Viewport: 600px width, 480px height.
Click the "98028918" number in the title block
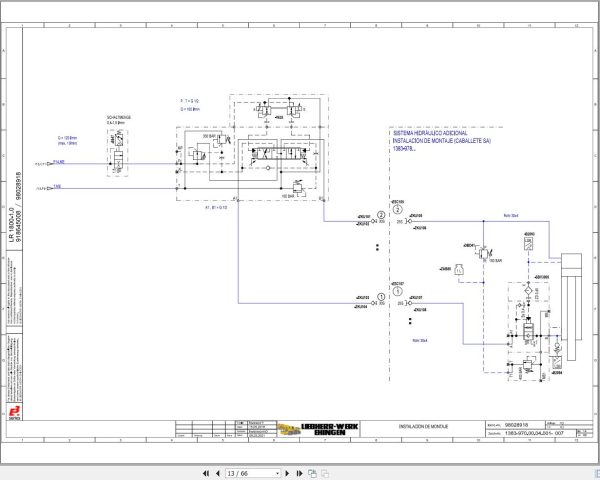click(x=516, y=425)
